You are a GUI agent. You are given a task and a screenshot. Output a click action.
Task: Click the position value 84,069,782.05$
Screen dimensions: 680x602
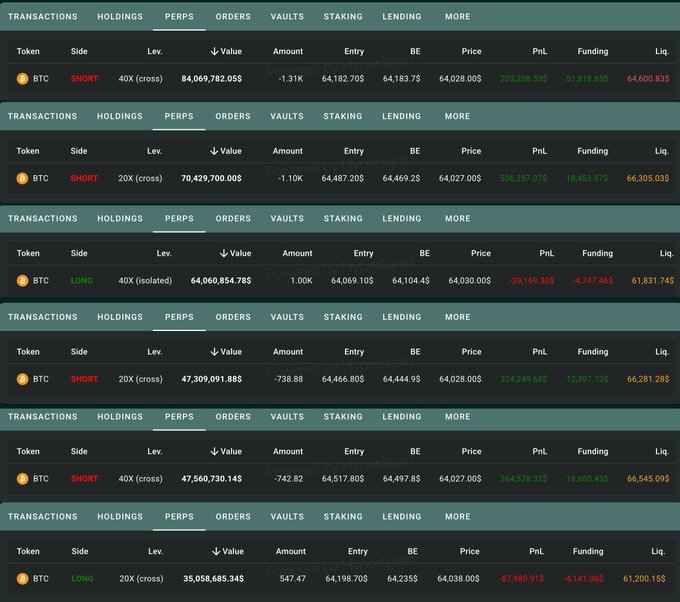click(x=212, y=79)
